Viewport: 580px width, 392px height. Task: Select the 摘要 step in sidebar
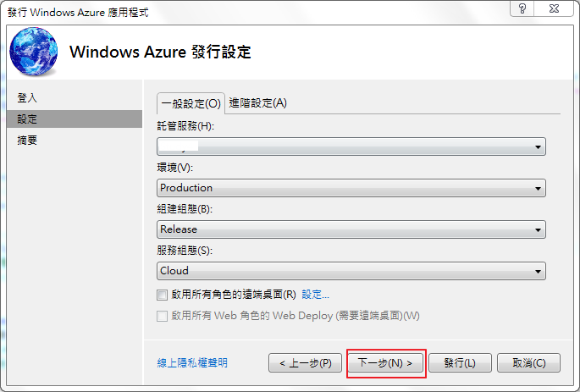[75, 141]
